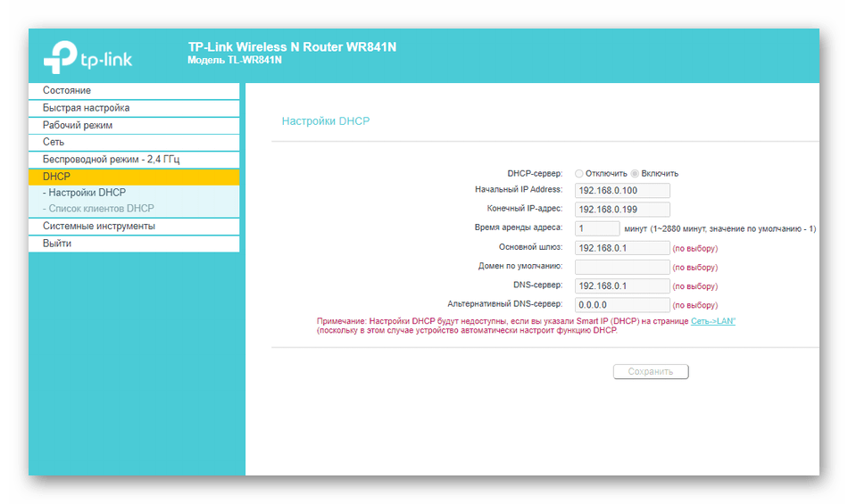This screenshot has width=848, height=504.
Task: Click the Домен по умолчанию field
Action: coord(622,267)
